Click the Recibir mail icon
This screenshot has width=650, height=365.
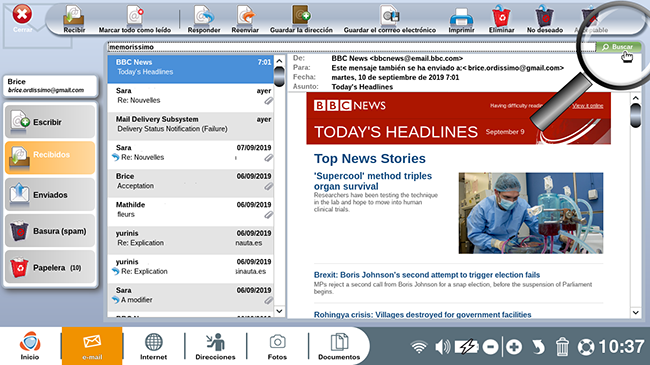tap(74, 19)
